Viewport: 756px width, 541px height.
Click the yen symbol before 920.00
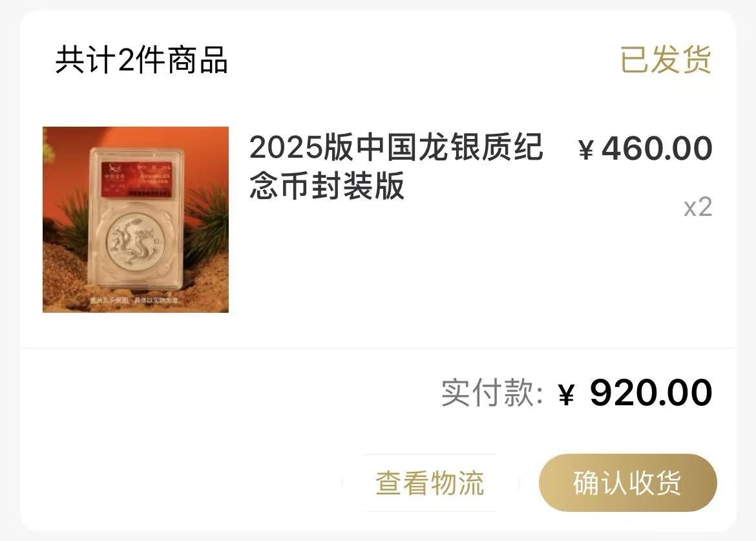click(x=567, y=394)
